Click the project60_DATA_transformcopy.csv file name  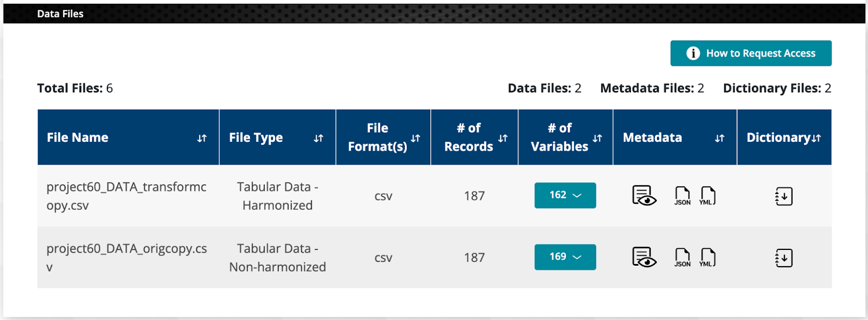[x=126, y=196]
